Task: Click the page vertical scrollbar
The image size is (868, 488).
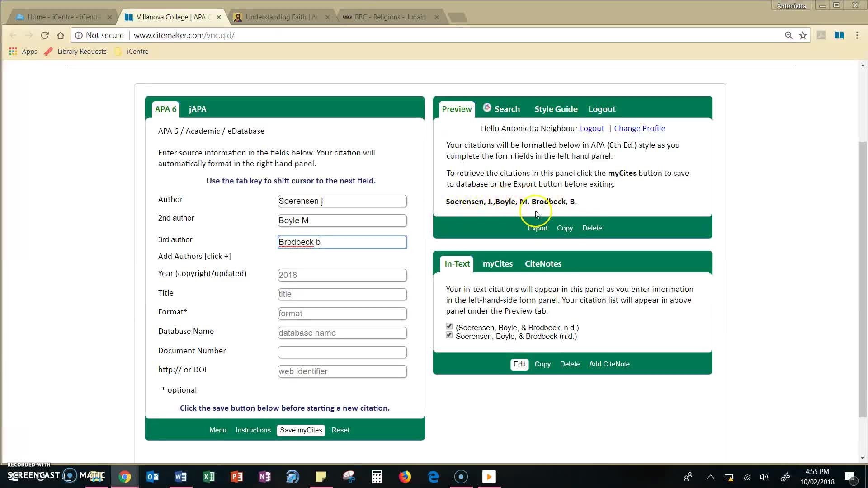Action: point(863,280)
